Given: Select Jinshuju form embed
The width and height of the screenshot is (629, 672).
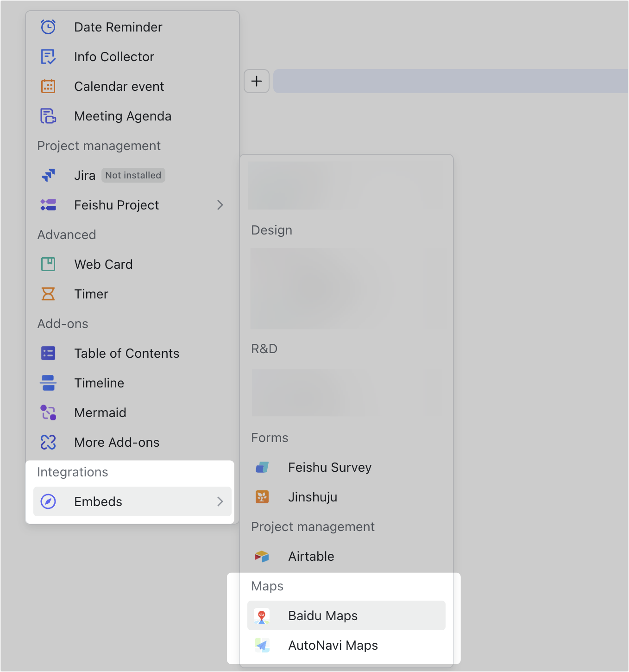Looking at the screenshot, I should coord(346,497).
